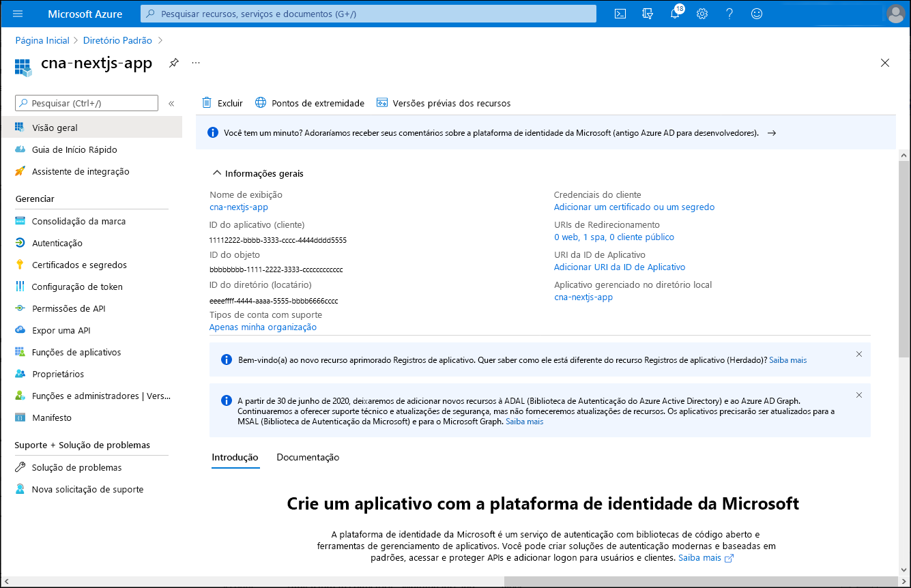Click the Excluir trash icon
The width and height of the screenshot is (911, 588).
[207, 103]
